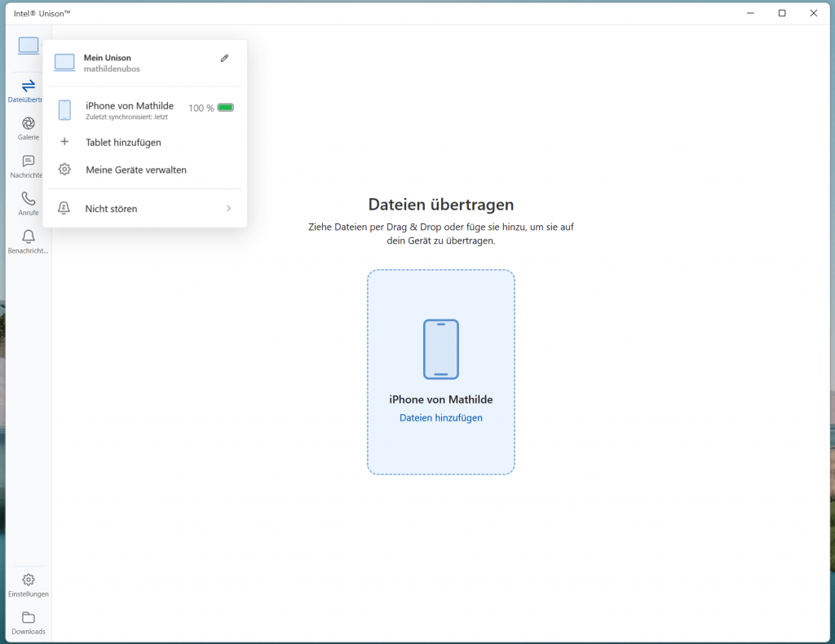The width and height of the screenshot is (835, 644).
Task: Edit the Mein Unison name with pencil
Action: point(225,58)
